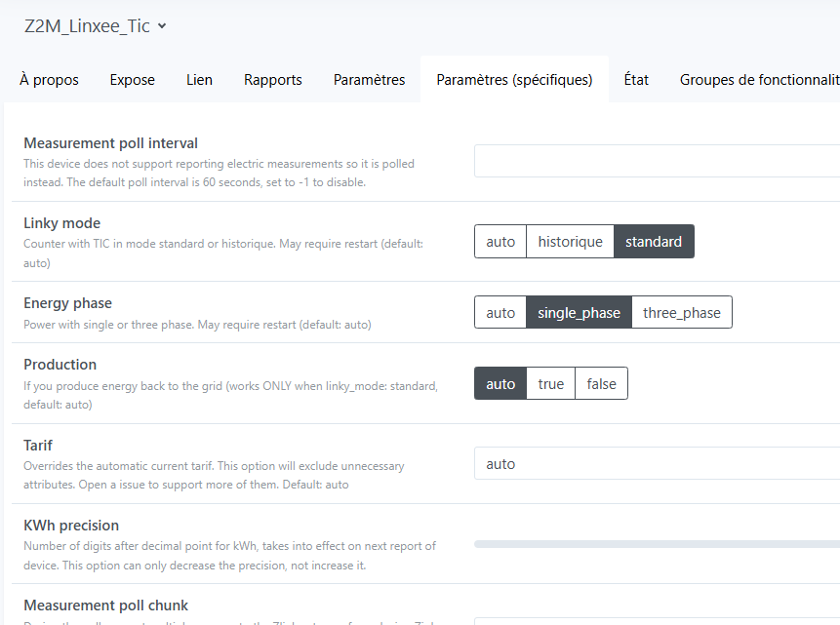Set Linky mode to historique
Image resolution: width=840 pixels, height=625 pixels.
570,242
